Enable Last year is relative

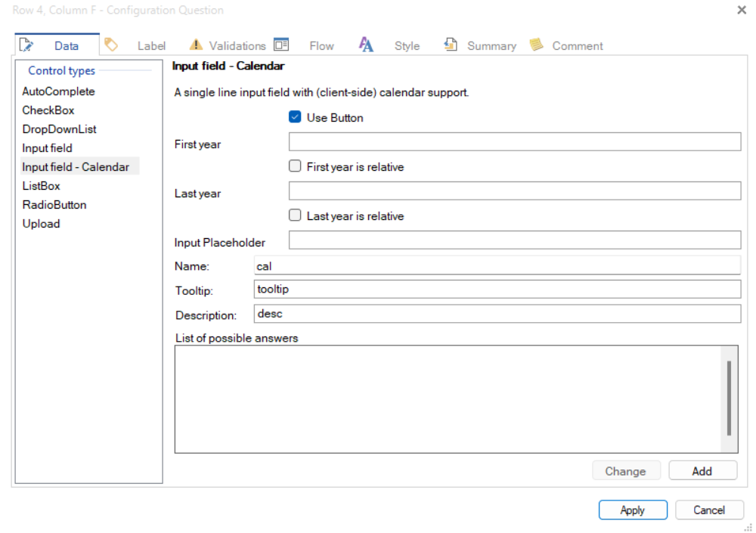(295, 215)
